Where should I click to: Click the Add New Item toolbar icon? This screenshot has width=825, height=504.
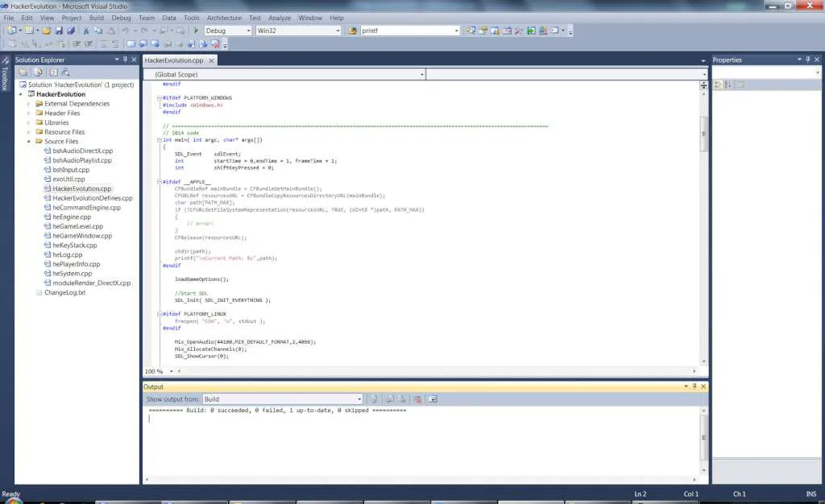pos(30,31)
